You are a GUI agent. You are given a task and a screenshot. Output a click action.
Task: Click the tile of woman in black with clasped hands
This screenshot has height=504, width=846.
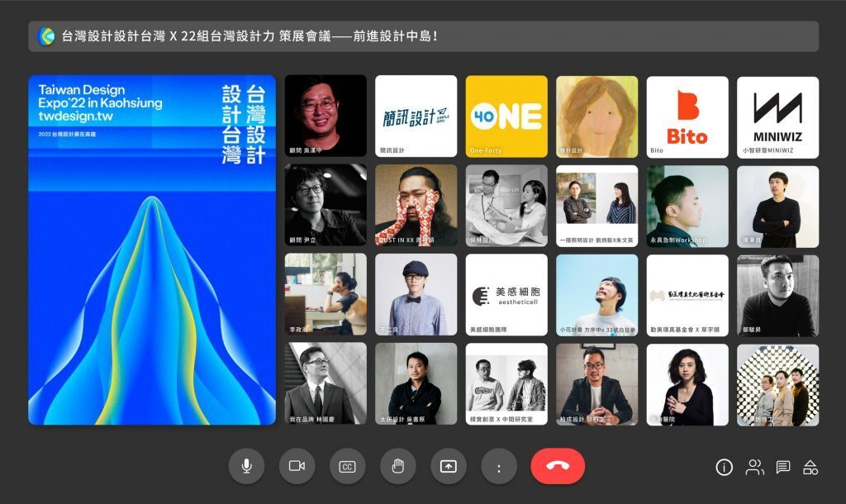[x=687, y=385]
